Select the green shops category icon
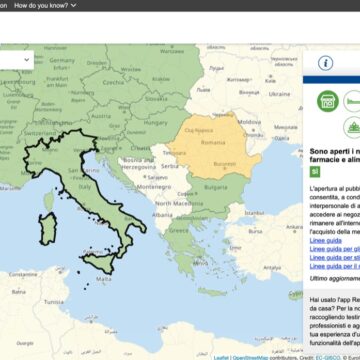 (328, 101)
